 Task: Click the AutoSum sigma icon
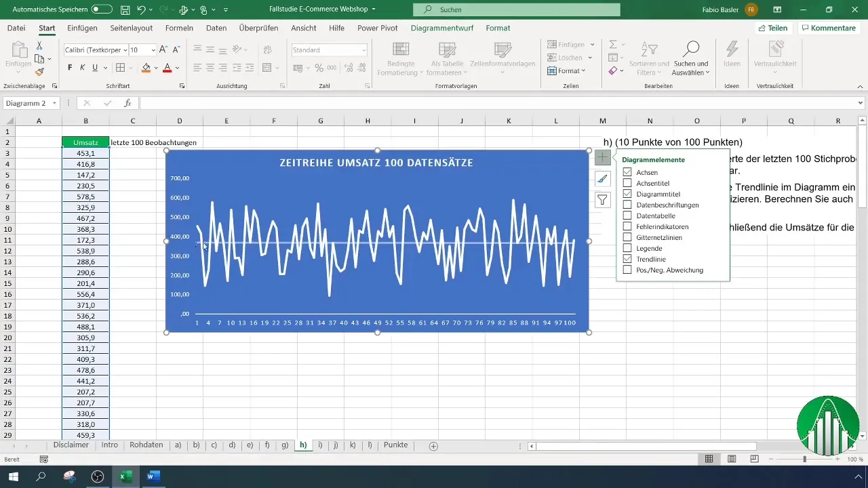pos(613,45)
